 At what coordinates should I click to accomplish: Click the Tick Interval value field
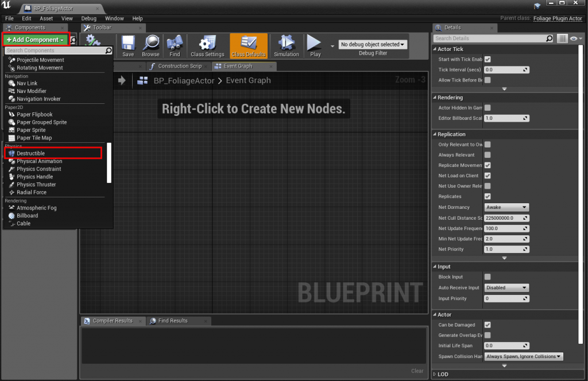pyautogui.click(x=506, y=69)
